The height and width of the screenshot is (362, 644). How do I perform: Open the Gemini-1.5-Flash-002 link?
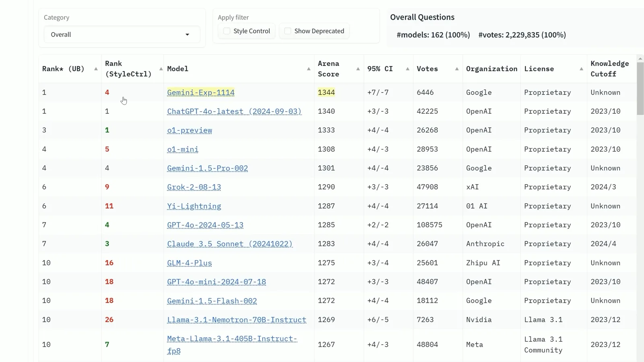[212, 301]
